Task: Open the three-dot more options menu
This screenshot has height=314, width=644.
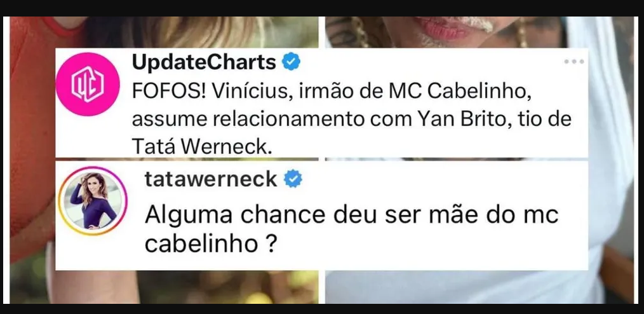Action: 574,62
